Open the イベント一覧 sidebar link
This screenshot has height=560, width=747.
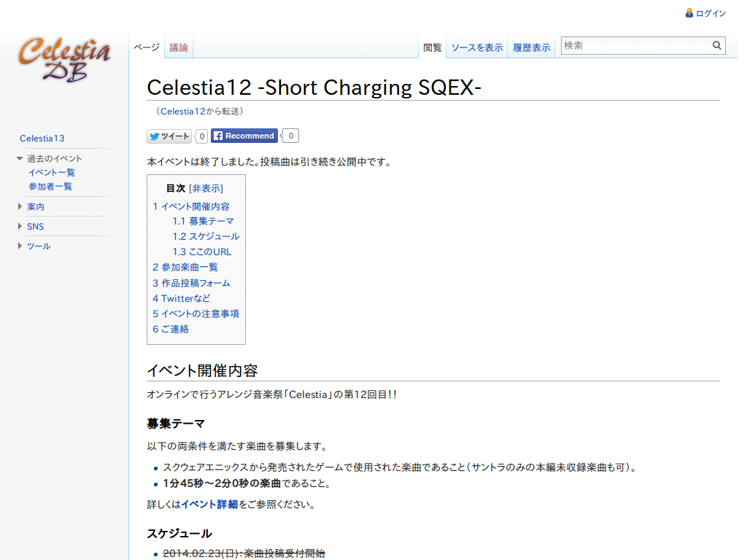[x=52, y=172]
